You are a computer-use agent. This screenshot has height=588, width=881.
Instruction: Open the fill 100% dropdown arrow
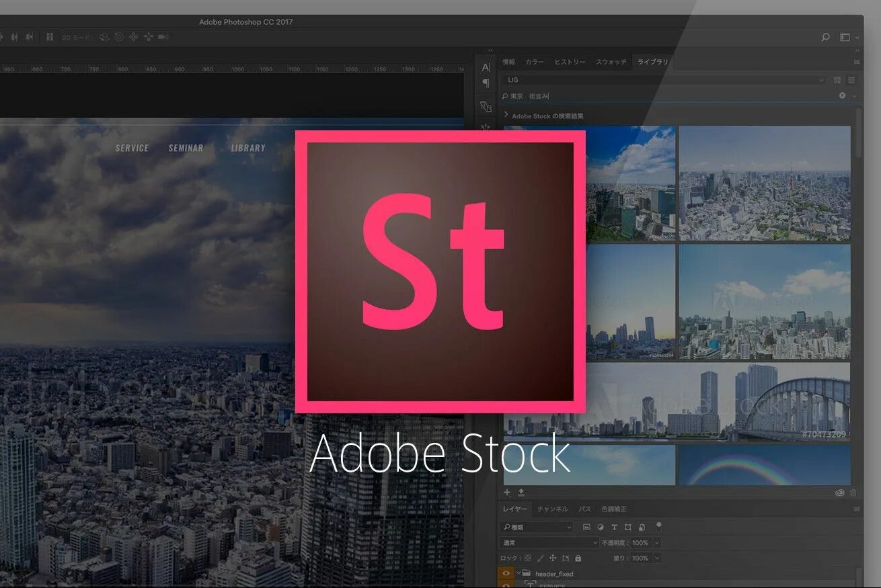coord(657,558)
